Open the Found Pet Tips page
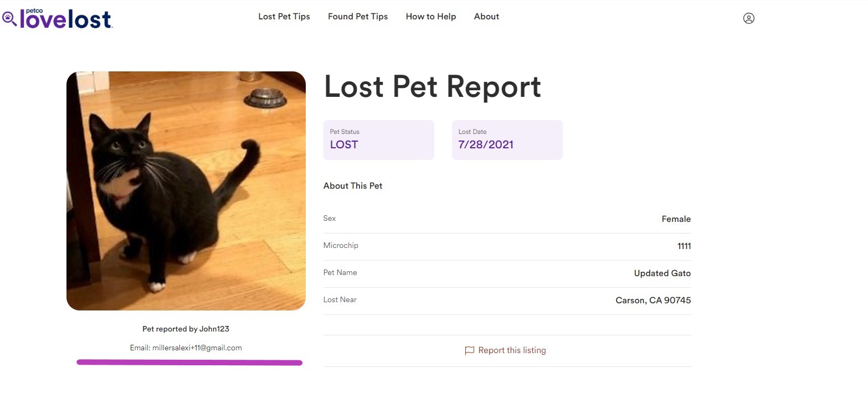This screenshot has width=868, height=404. tap(358, 17)
